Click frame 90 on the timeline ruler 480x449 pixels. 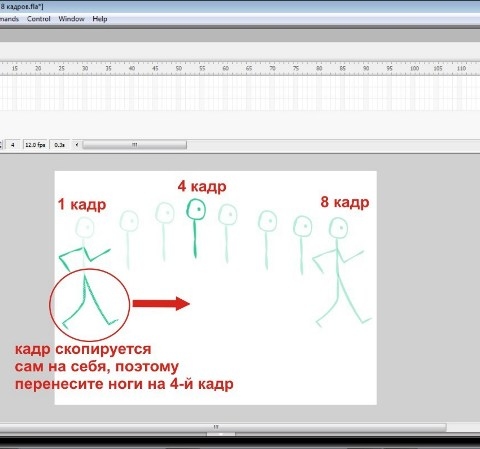366,68
